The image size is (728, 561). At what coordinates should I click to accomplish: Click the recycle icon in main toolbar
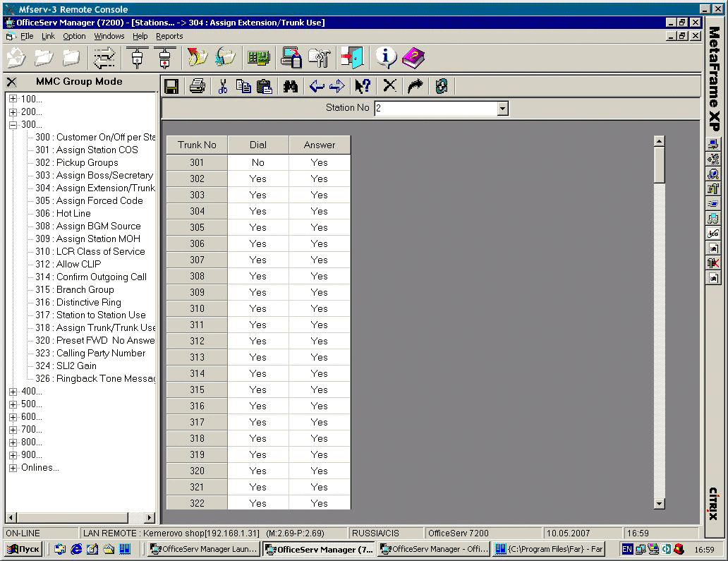16,58
